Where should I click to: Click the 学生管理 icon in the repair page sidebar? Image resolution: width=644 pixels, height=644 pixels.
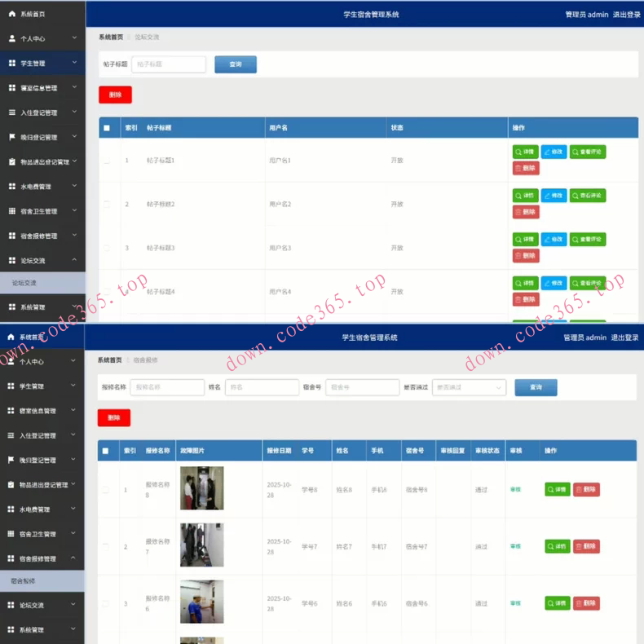11,386
